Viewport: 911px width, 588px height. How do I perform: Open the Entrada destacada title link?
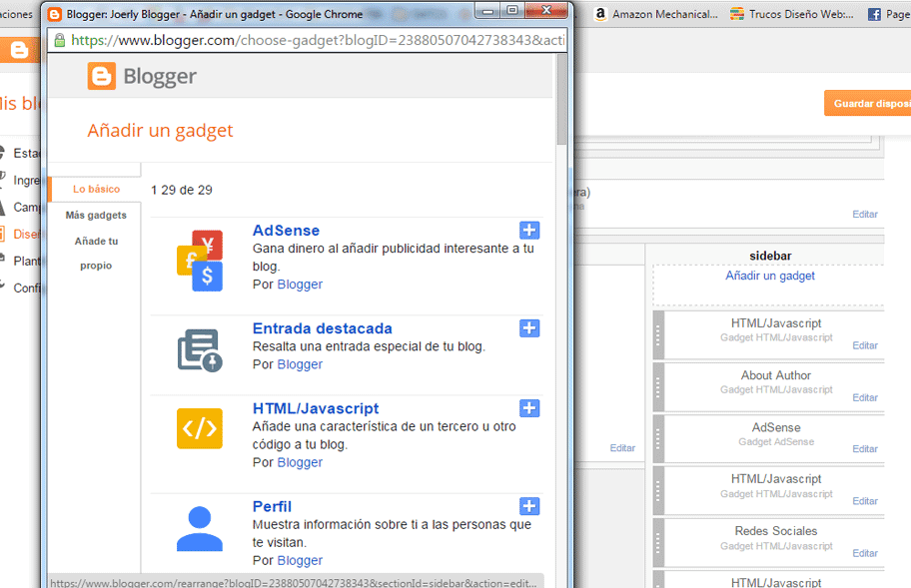[323, 328]
